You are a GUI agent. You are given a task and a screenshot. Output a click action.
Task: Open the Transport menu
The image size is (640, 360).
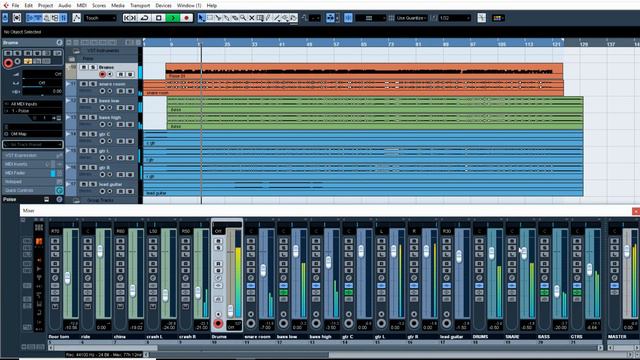point(140,5)
